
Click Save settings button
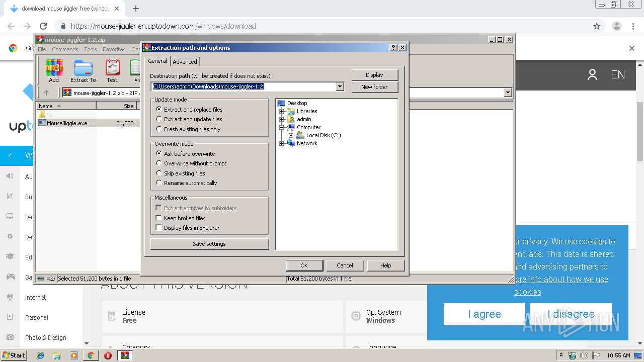point(209,244)
